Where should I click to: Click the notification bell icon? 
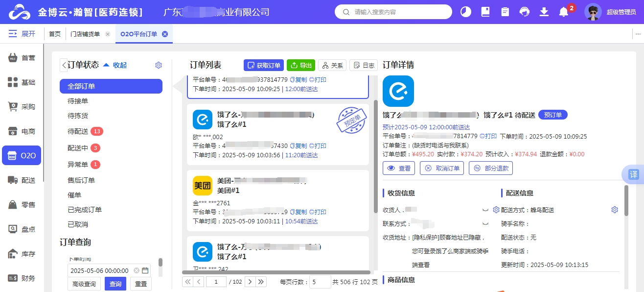pyautogui.click(x=564, y=12)
